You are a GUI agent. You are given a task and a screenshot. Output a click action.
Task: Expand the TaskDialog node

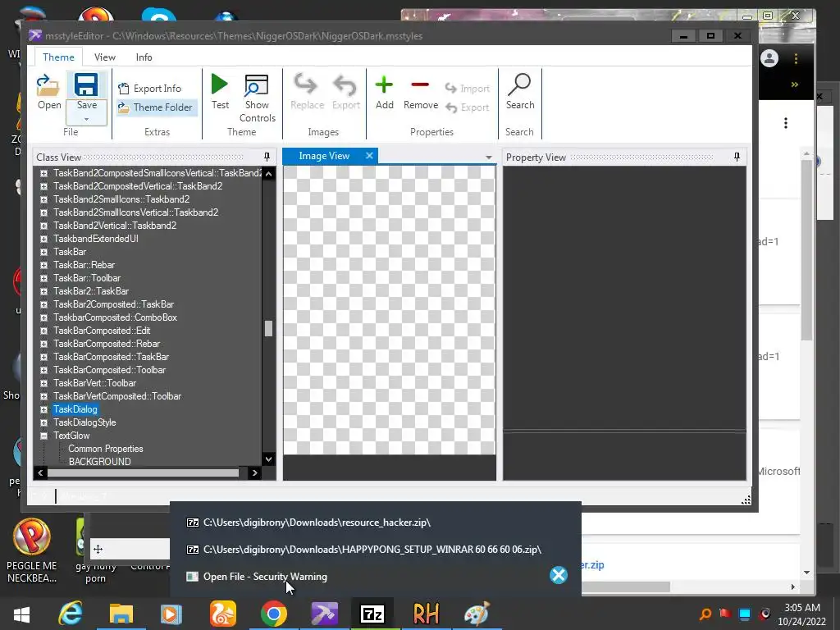[x=44, y=410]
